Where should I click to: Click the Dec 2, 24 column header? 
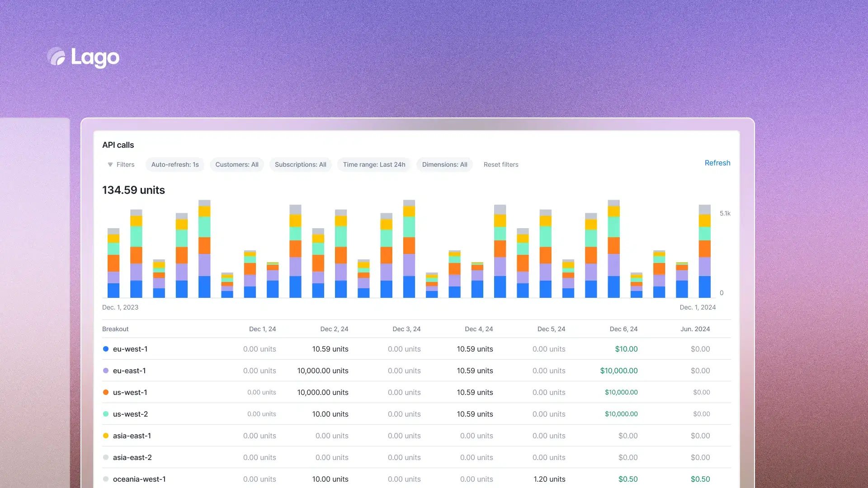point(334,329)
